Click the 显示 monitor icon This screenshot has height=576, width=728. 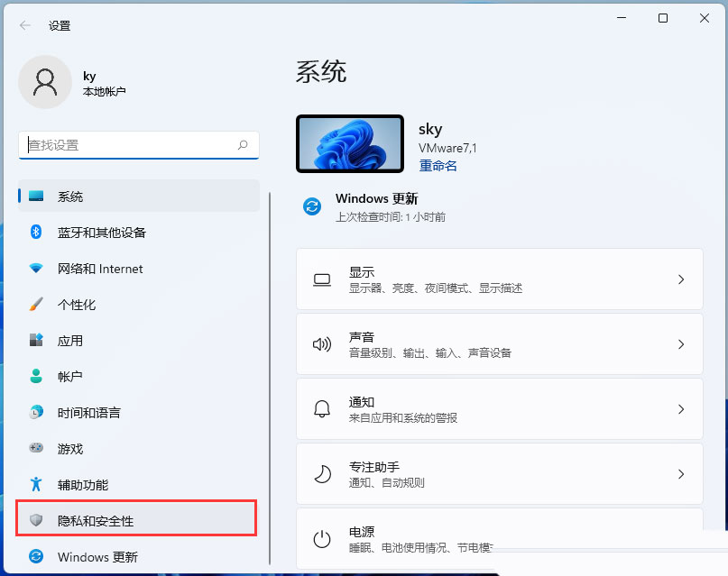click(322, 279)
